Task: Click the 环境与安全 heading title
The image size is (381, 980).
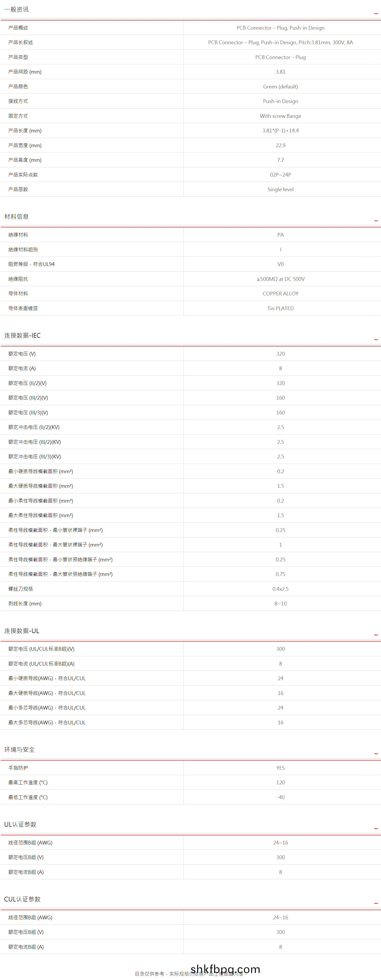Action: pyautogui.click(x=19, y=750)
